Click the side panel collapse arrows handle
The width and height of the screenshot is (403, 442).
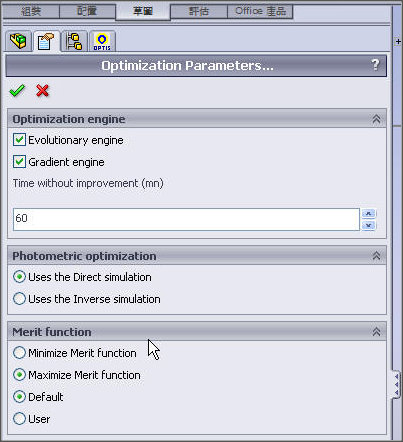pyautogui.click(x=396, y=385)
